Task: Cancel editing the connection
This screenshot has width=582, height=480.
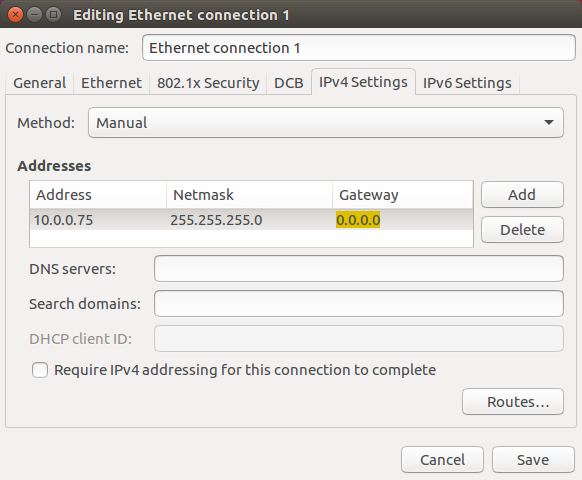Action: click(442, 460)
